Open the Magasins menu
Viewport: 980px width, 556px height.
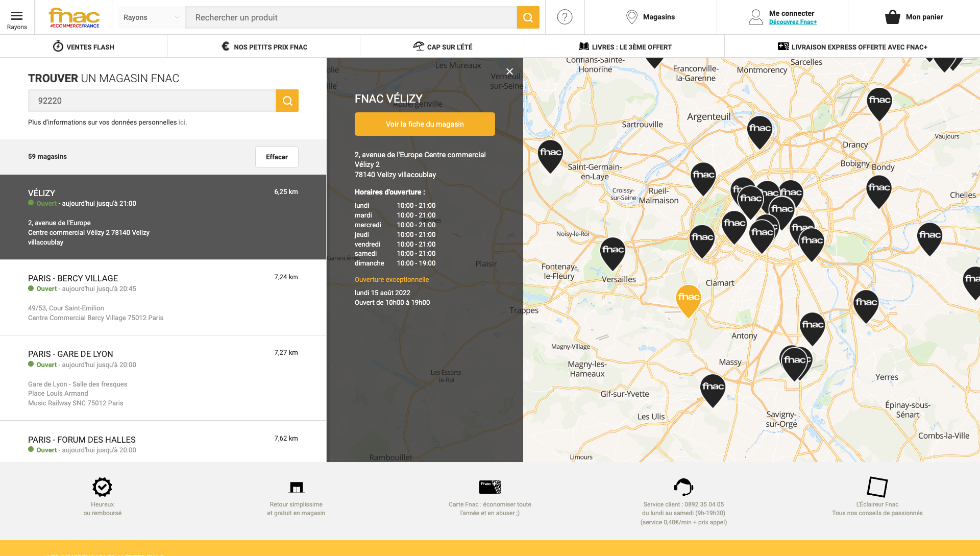650,17
